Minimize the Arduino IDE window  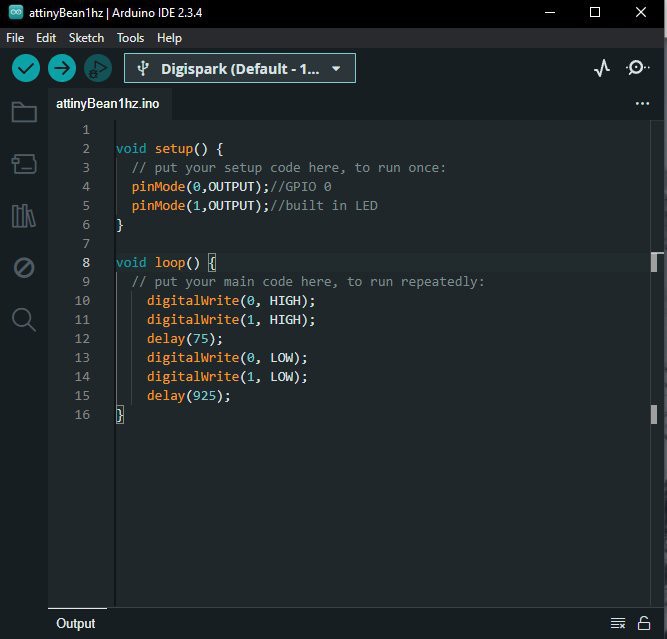coord(550,12)
